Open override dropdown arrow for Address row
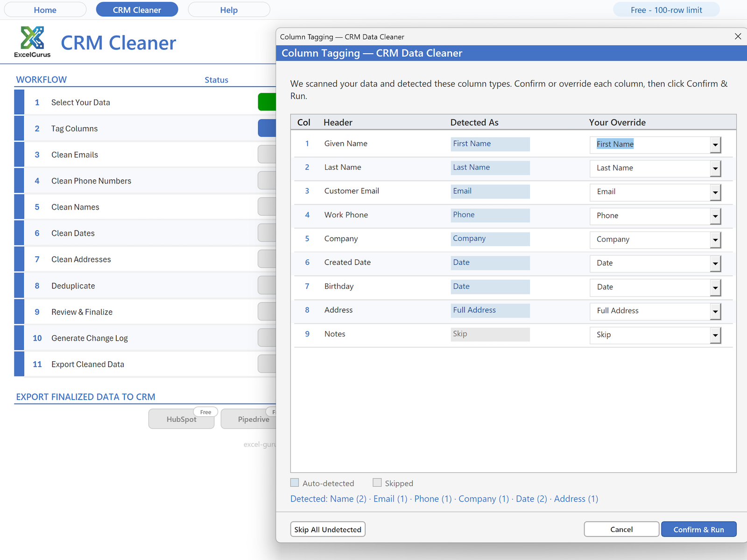 [x=715, y=311]
